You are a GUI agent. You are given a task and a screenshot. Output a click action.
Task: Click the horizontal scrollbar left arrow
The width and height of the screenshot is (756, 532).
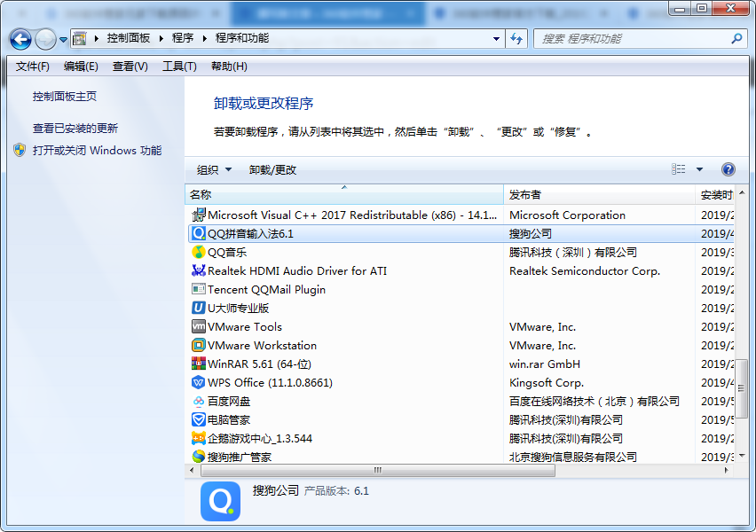tap(192, 470)
